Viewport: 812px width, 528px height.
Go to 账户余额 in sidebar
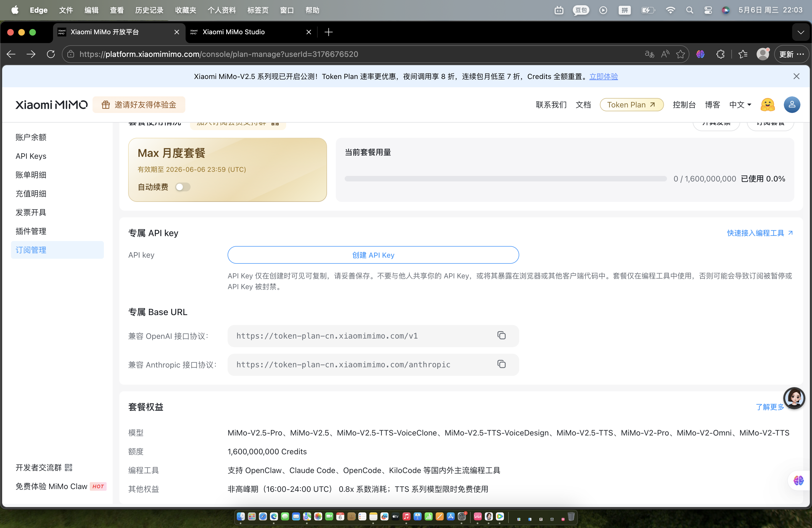(x=57, y=137)
